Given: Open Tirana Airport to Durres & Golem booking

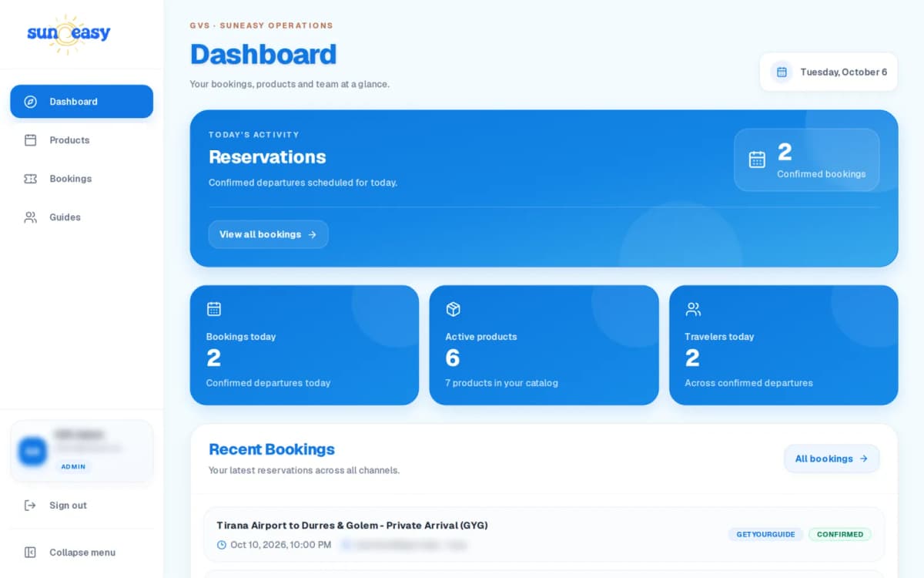Looking at the screenshot, I should 544,534.
